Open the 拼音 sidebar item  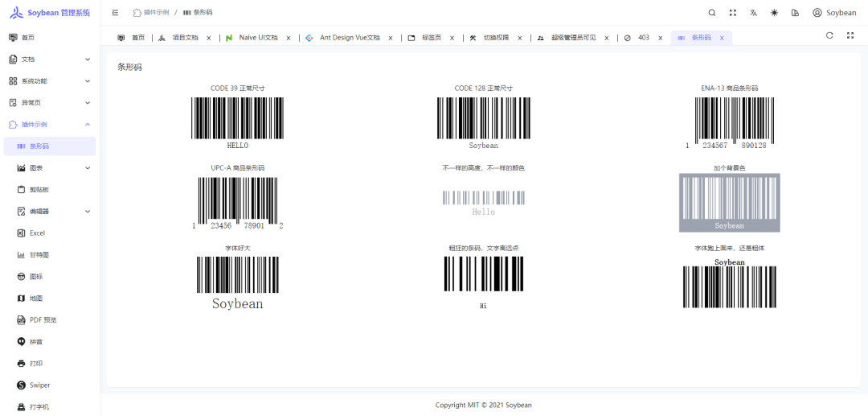(50, 342)
